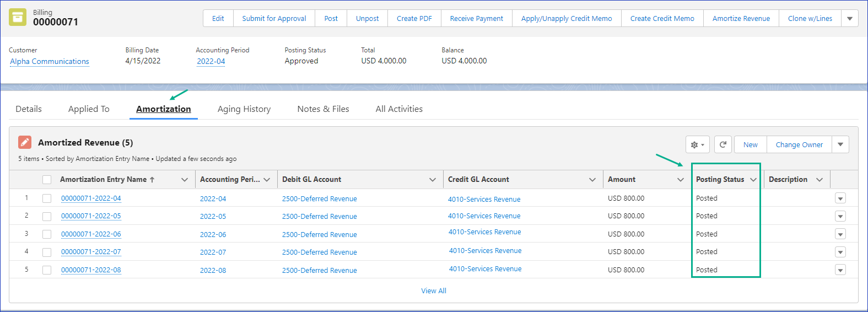Click the Edit button

[x=218, y=18]
